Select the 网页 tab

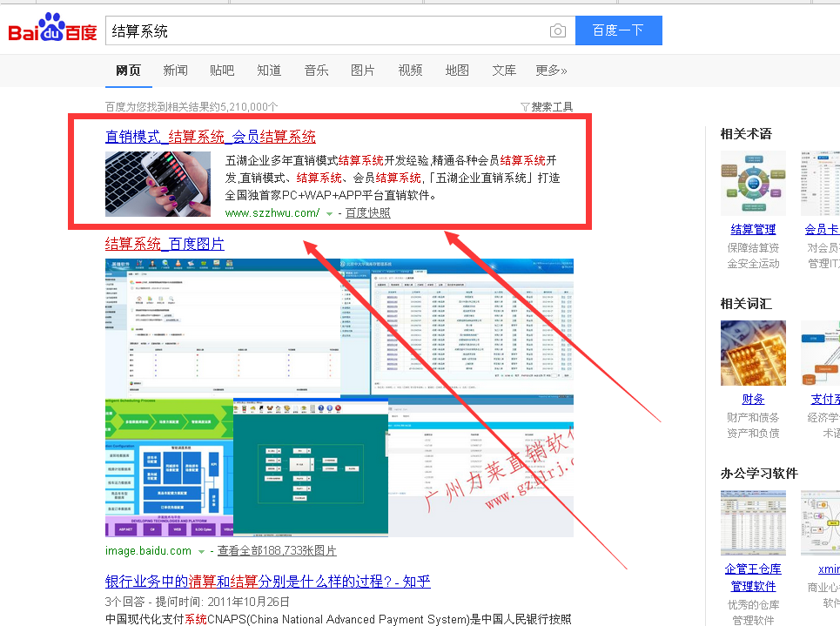point(129,71)
